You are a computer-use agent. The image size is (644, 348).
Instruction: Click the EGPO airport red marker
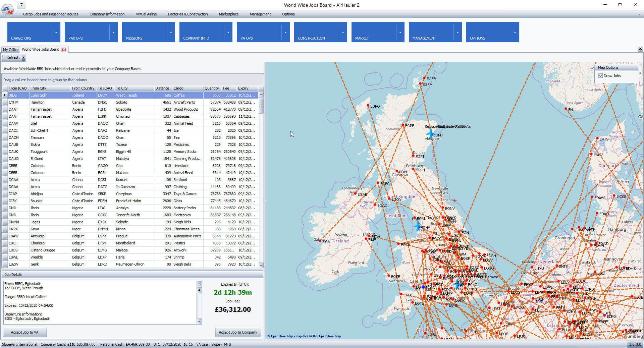pos(368,106)
